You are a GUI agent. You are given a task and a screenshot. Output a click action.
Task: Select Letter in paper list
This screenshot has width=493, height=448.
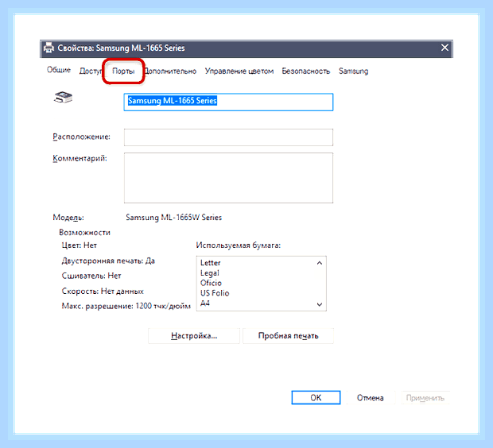[x=211, y=263]
